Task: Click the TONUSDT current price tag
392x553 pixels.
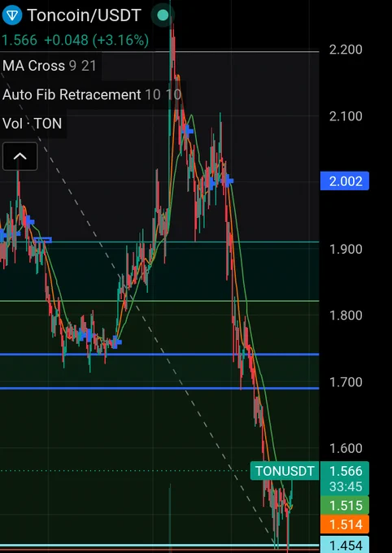Action: click(285, 471)
